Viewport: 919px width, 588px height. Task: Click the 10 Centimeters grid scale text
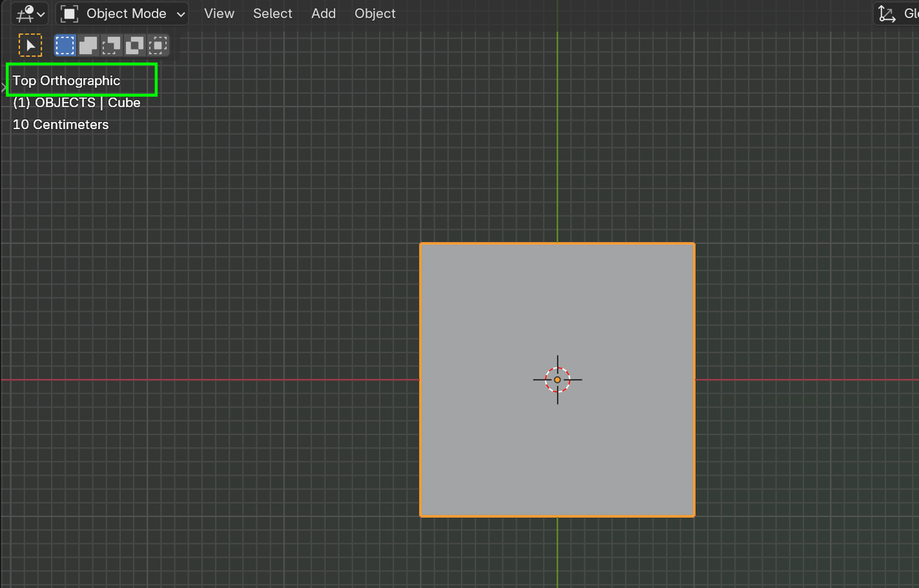pos(61,125)
